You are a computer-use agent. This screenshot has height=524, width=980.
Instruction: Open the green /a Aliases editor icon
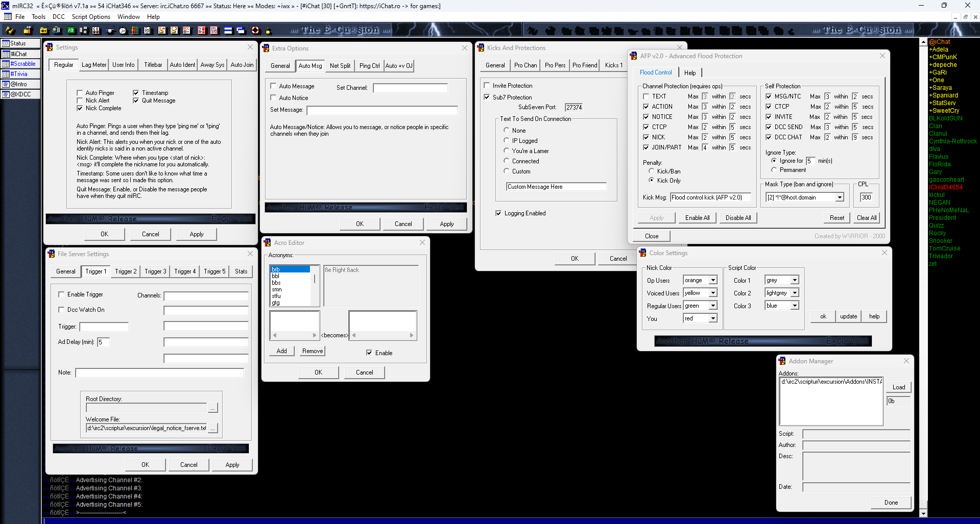click(71, 30)
